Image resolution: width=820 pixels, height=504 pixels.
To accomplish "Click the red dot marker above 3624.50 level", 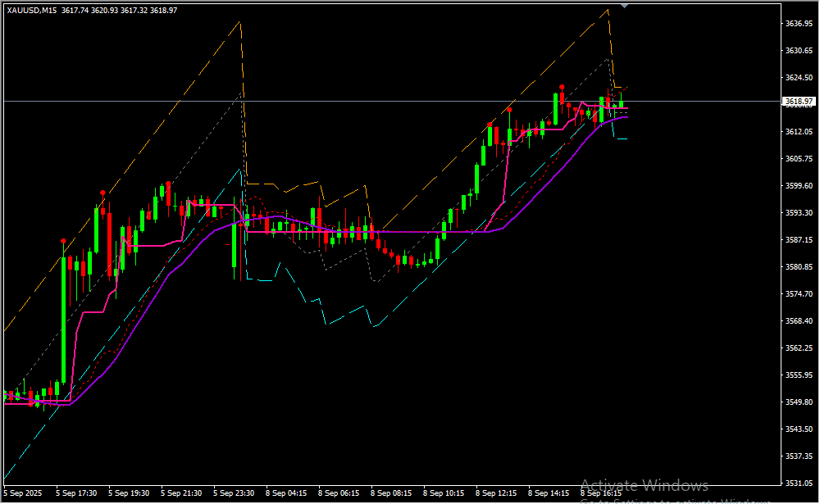I will point(562,86).
